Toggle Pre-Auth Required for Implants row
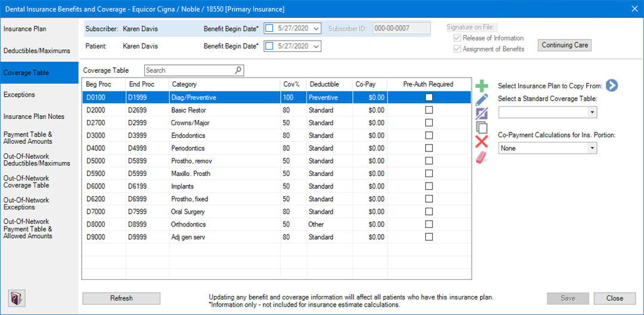 [x=429, y=186]
